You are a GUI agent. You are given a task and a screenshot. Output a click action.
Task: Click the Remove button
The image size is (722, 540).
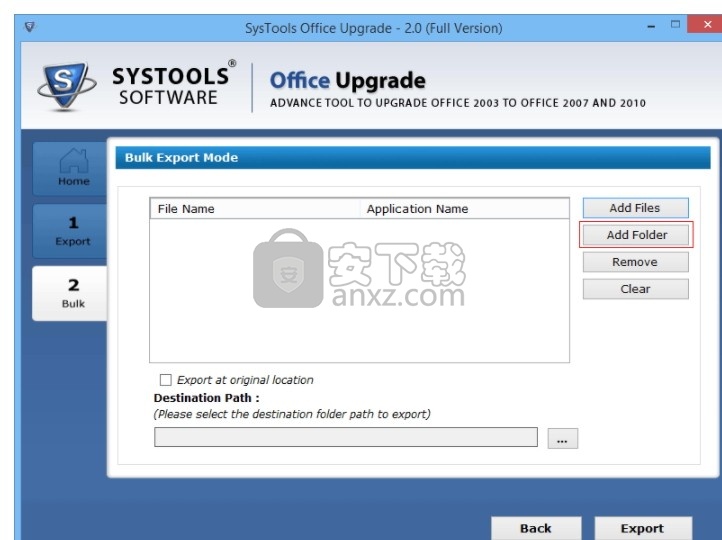click(635, 262)
